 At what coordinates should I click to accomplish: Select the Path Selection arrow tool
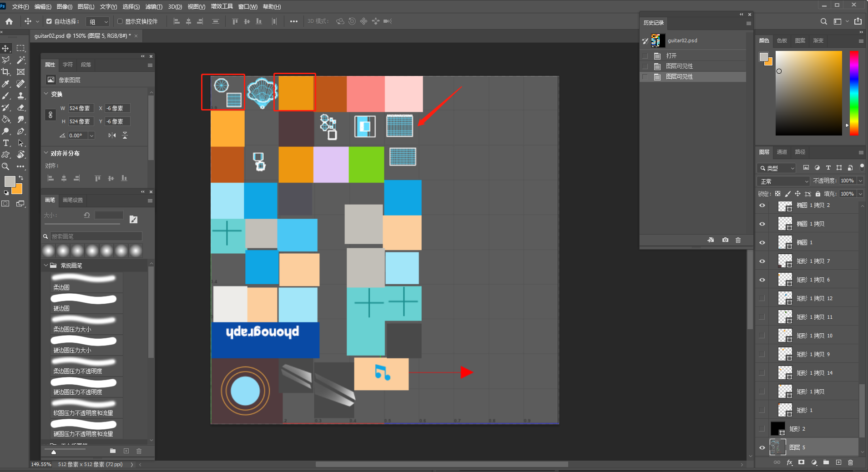pyautogui.click(x=20, y=143)
